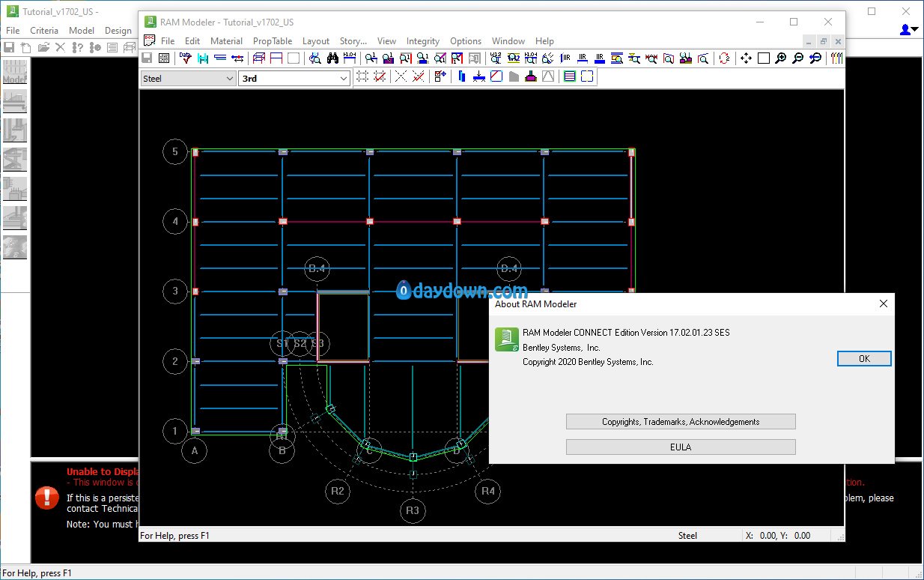Click the W12 size query icon
This screenshot has width=924, height=580.
click(x=496, y=58)
